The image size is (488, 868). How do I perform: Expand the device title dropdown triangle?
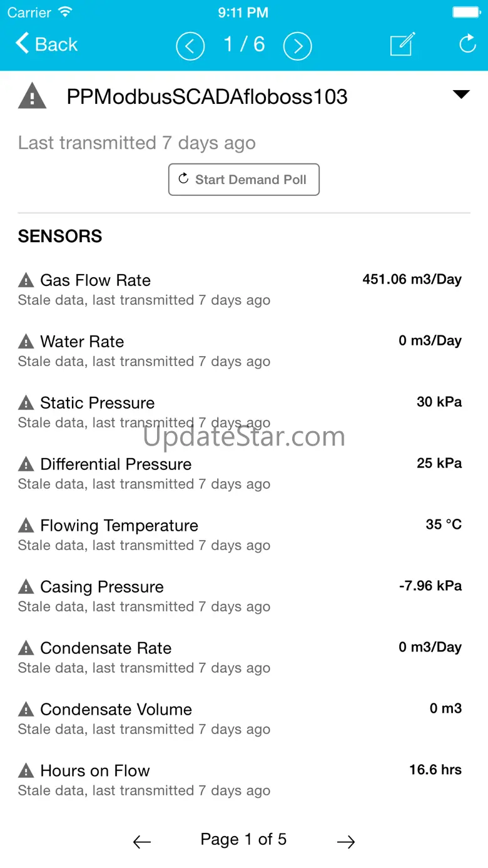pos(461,94)
